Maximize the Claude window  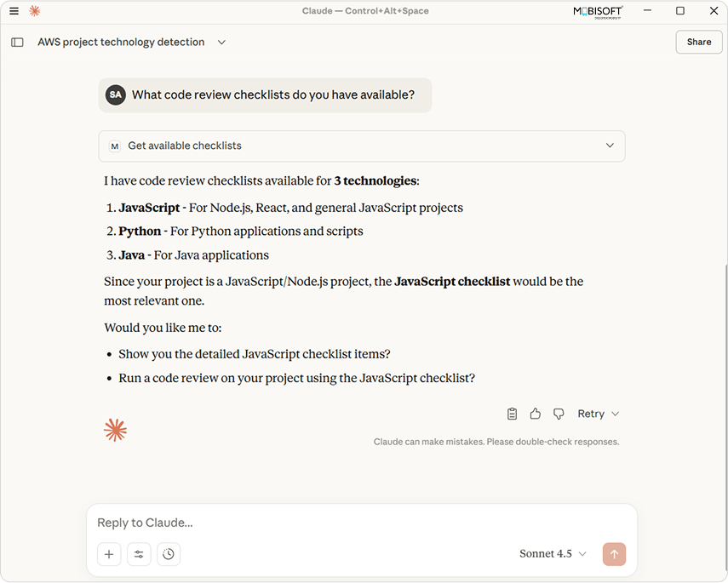click(680, 11)
